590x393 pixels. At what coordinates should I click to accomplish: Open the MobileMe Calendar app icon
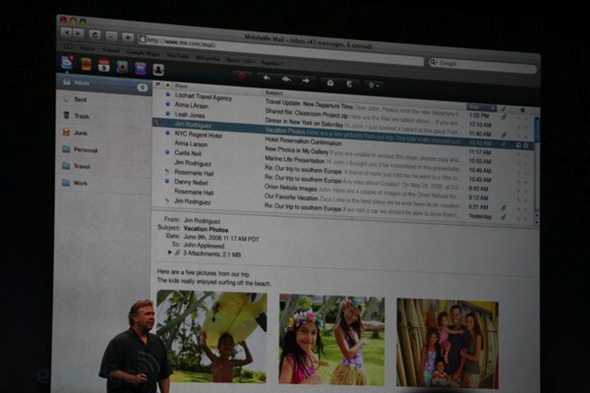click(x=104, y=66)
